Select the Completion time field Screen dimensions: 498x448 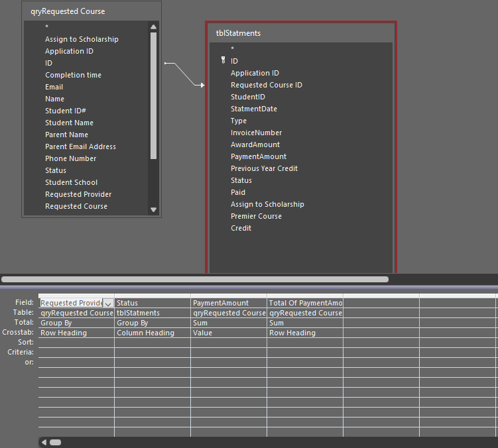click(73, 75)
